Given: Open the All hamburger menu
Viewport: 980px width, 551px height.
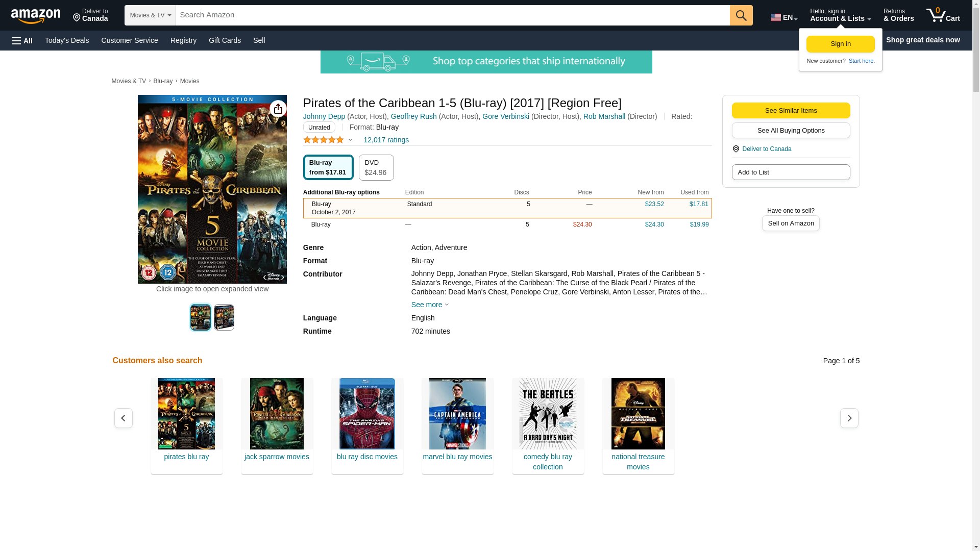Looking at the screenshot, I should 22,41.
